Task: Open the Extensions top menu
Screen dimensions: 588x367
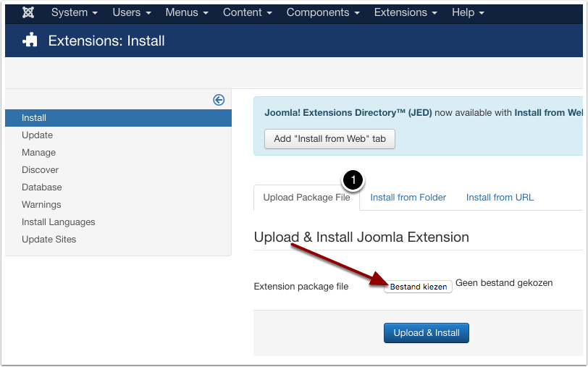Action: [x=406, y=12]
